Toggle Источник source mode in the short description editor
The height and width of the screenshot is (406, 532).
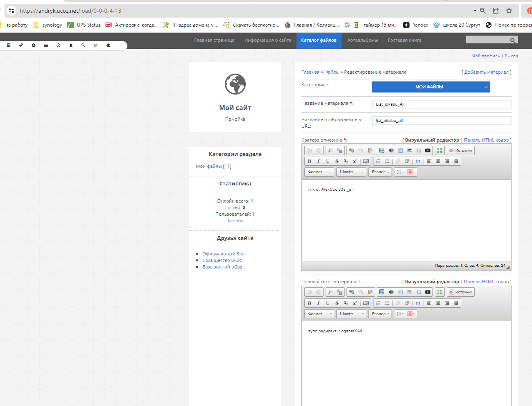point(461,151)
